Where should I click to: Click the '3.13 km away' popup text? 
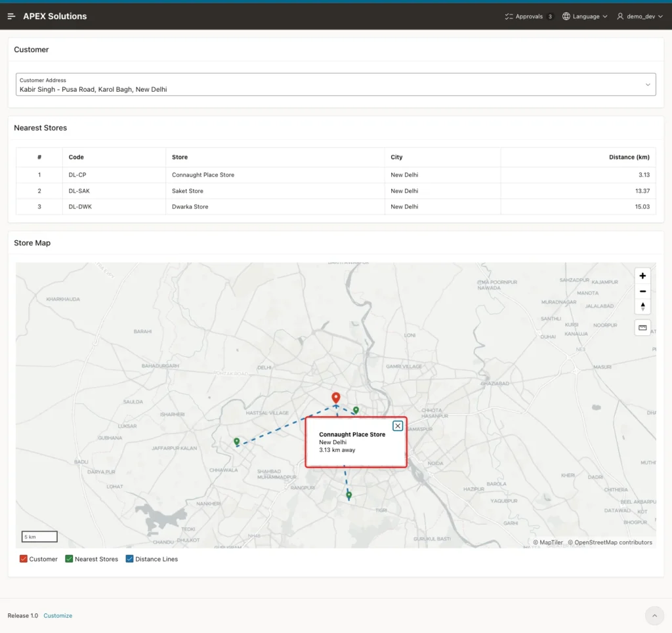(337, 450)
